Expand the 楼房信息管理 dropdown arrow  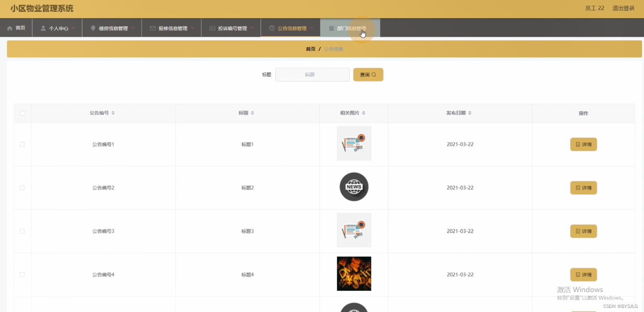(x=133, y=28)
